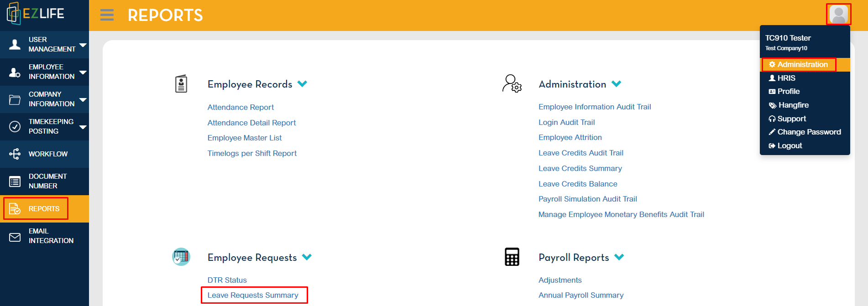
Task: Open the Payroll Simulation Audit Trail link
Action: [587, 199]
